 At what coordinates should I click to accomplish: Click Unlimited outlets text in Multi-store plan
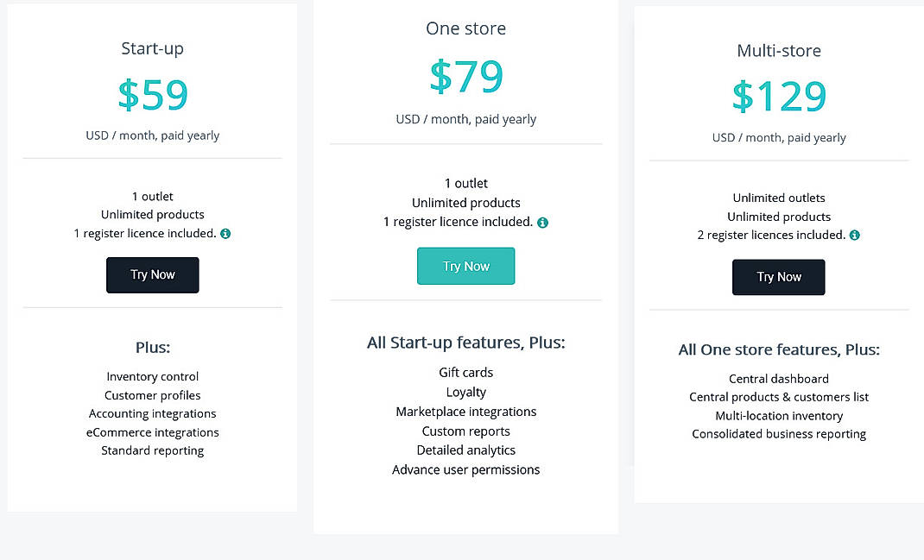point(778,198)
